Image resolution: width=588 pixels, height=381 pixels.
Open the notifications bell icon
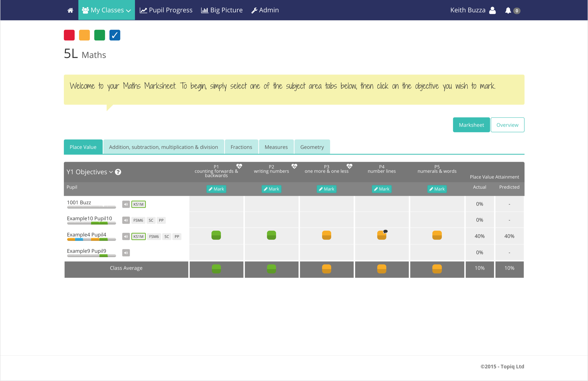tap(508, 10)
